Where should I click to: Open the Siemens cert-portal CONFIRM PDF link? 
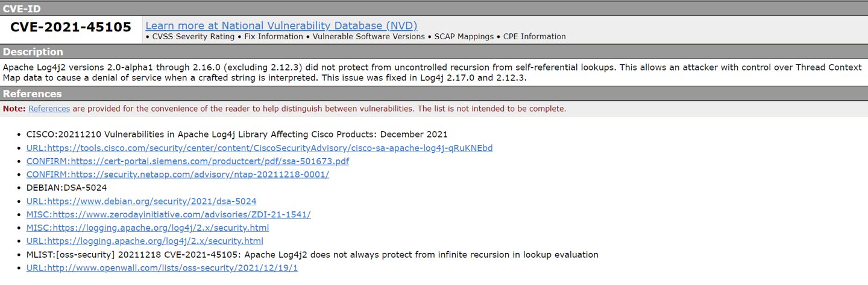click(x=187, y=161)
